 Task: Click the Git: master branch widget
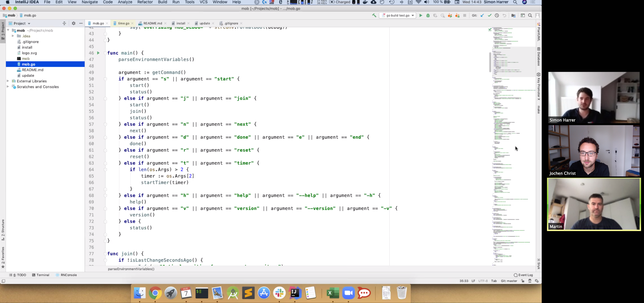(509, 281)
